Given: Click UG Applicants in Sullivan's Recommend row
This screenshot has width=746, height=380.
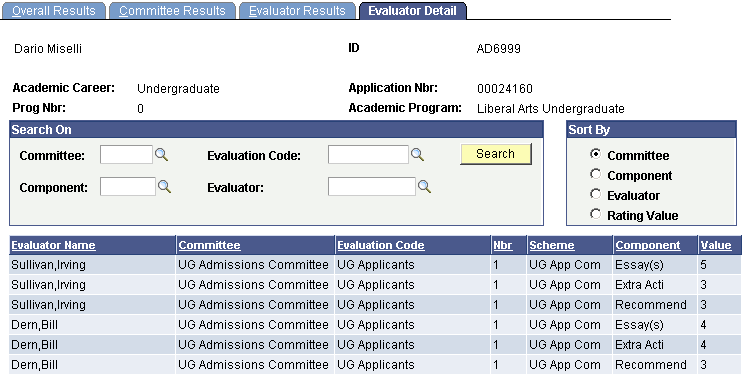Looking at the screenshot, I should pos(376,305).
